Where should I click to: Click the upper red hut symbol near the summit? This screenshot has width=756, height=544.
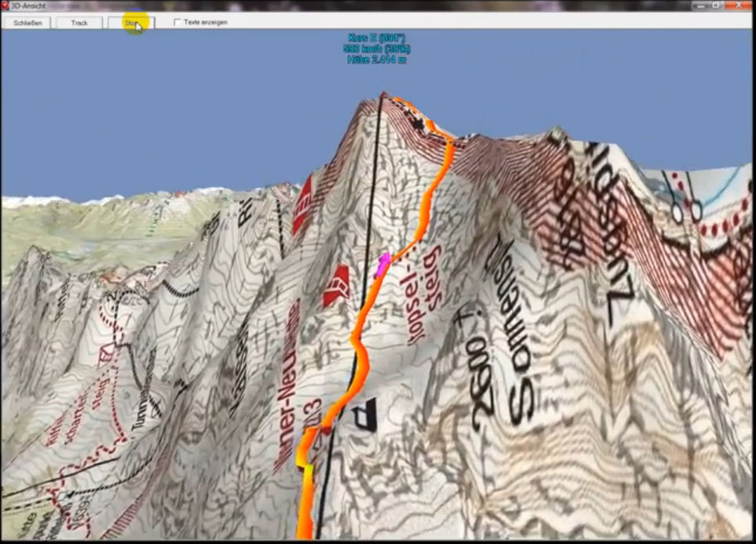(x=302, y=206)
